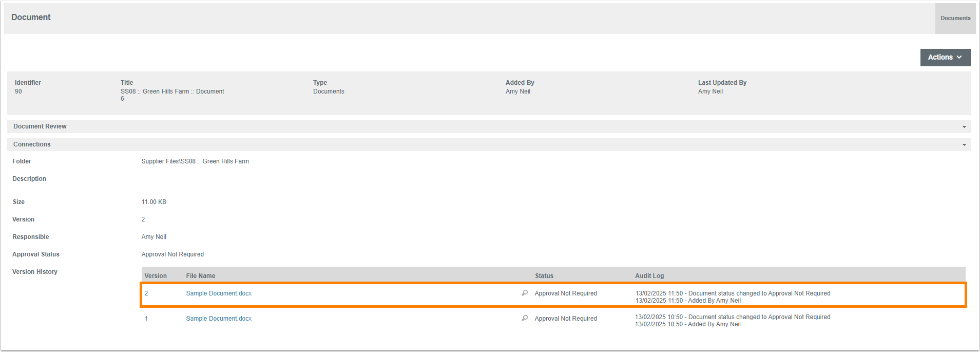Open version number 1 link
Viewport: 980px width, 352px height.
pos(146,319)
